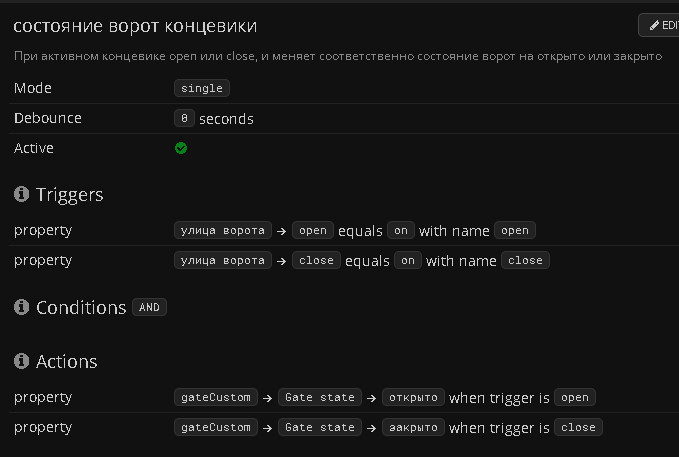Image resolution: width=679 pixels, height=457 pixels.
Task: Click the Edit button for this rule
Action: [658, 25]
